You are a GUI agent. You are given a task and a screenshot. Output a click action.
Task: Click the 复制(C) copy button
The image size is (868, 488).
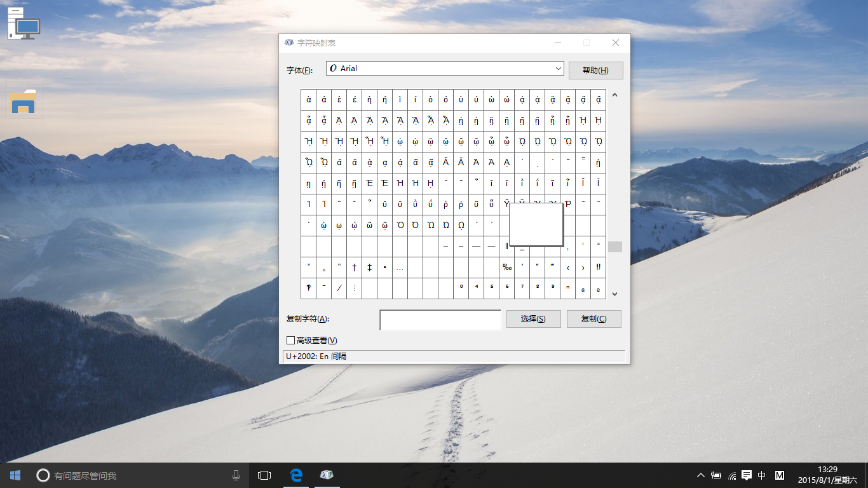(593, 319)
